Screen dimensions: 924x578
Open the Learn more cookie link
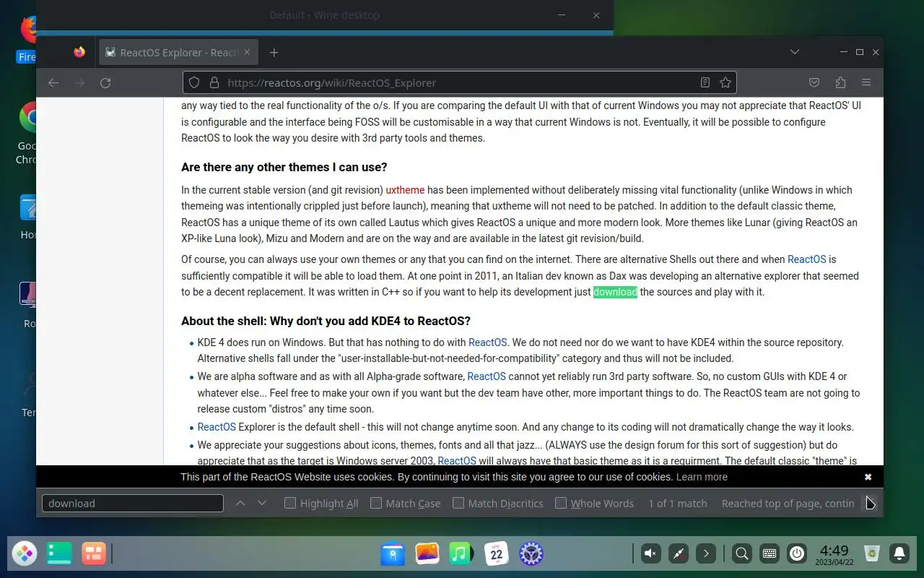(702, 477)
